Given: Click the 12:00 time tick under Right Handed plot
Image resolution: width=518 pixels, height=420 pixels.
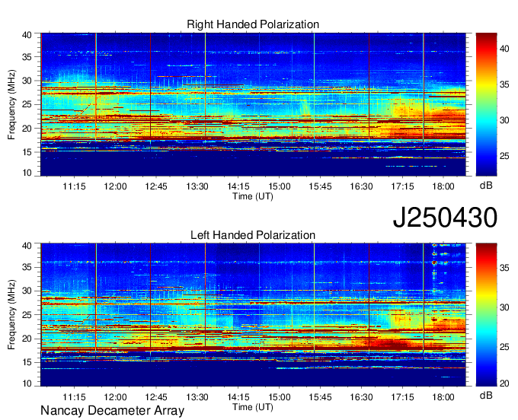Looking at the screenshot, I should (115, 186).
